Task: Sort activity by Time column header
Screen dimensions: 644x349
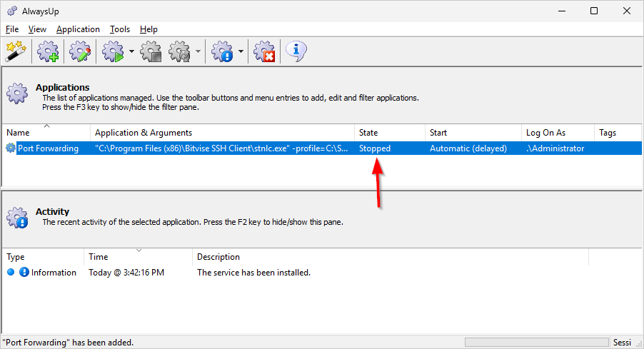Action: coord(138,257)
